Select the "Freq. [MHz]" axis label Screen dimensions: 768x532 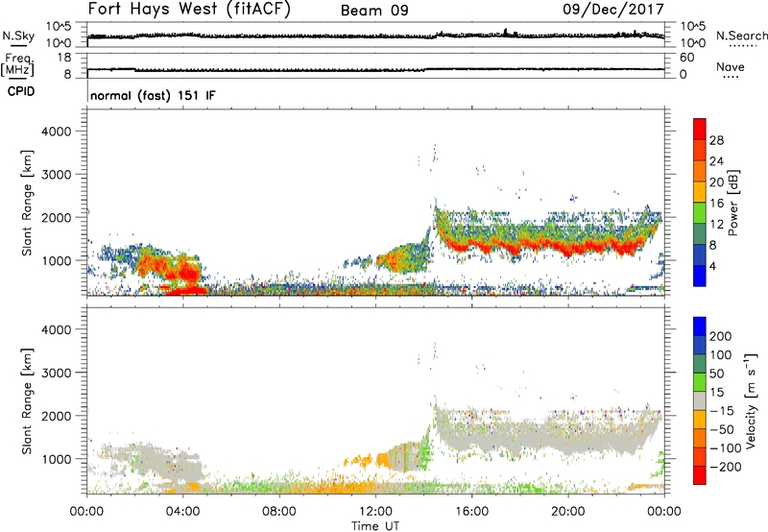coord(18,65)
